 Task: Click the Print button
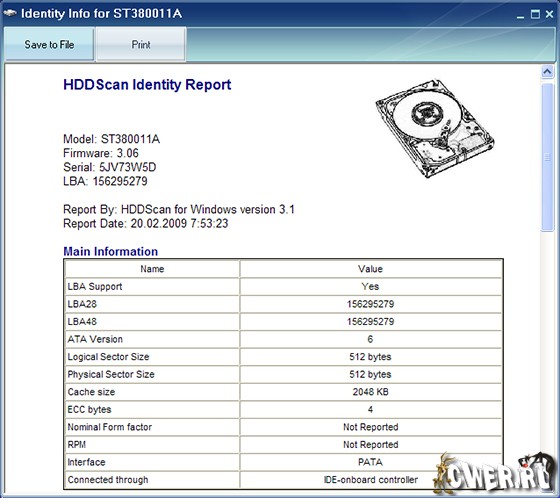point(141,45)
